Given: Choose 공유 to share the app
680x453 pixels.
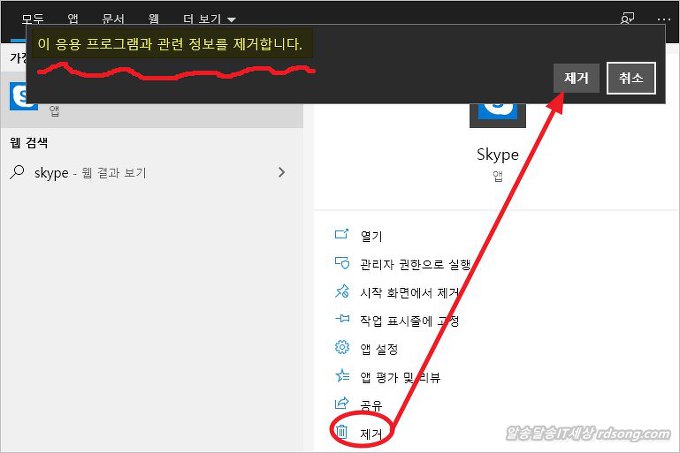Looking at the screenshot, I should 371,405.
